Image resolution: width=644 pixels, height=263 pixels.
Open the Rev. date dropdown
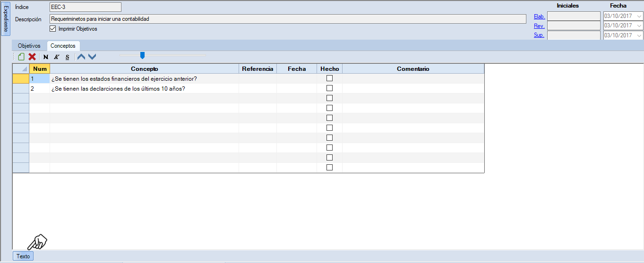639,26
